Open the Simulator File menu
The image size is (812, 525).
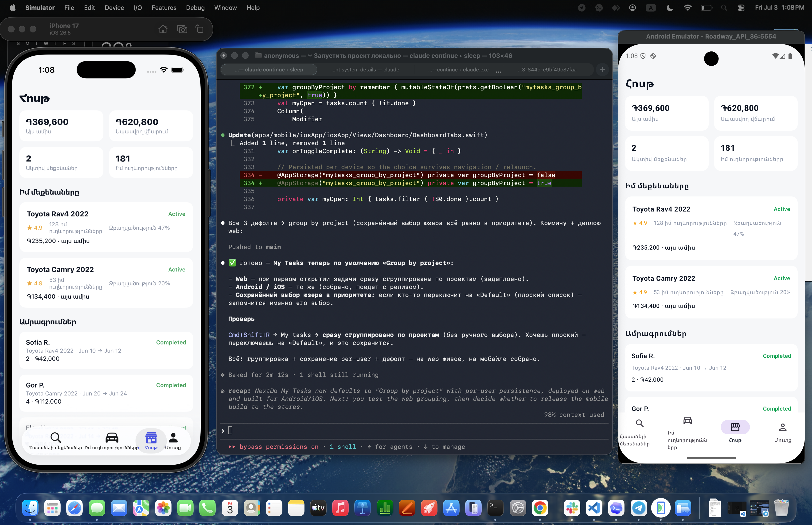click(69, 8)
